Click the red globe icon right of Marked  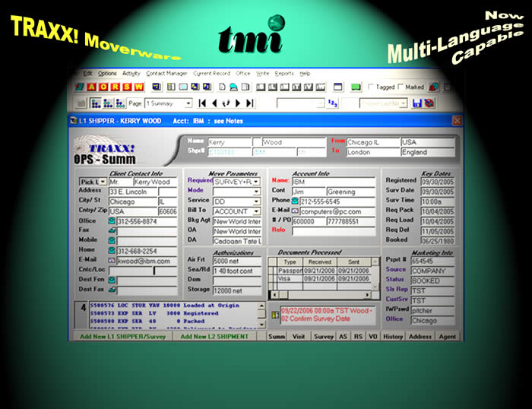433,87
